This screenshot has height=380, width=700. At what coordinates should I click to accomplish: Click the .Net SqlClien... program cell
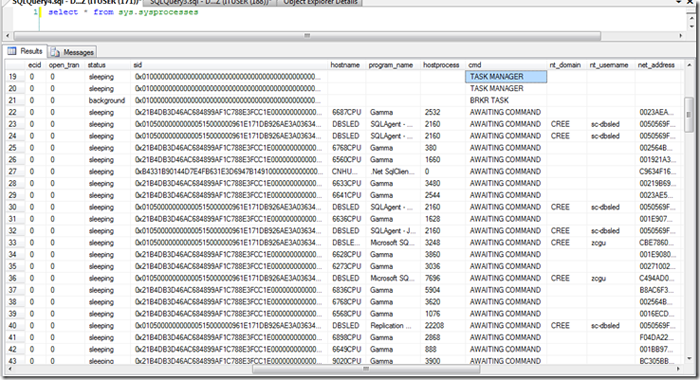tap(393, 171)
